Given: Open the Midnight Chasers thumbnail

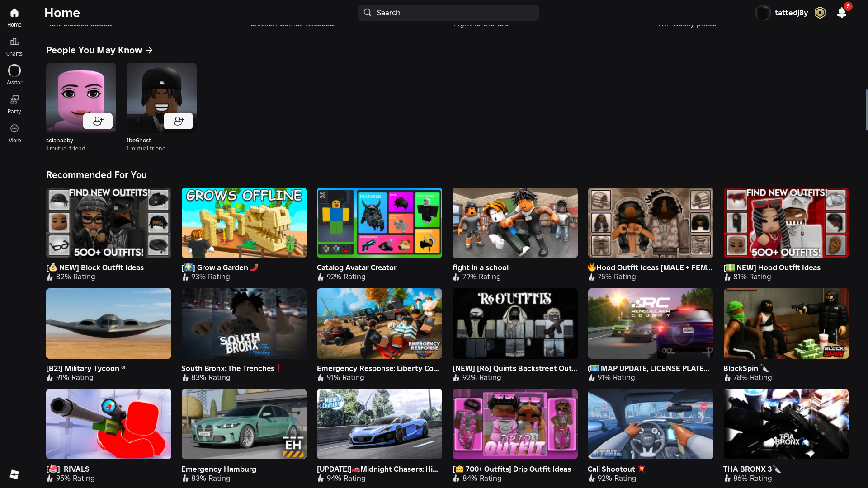Looking at the screenshot, I should coord(379,424).
